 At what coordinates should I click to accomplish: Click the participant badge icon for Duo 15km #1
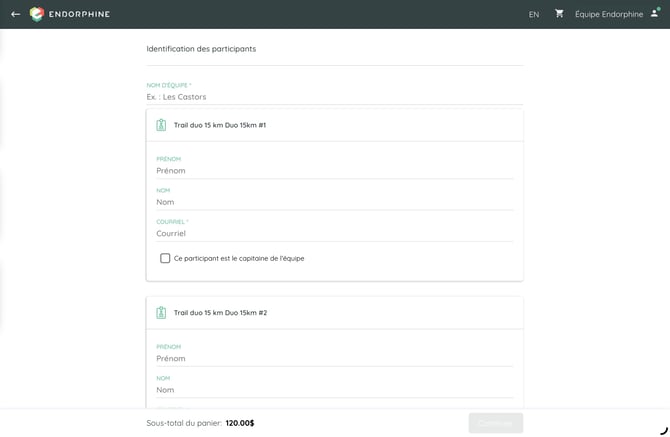pos(161,125)
